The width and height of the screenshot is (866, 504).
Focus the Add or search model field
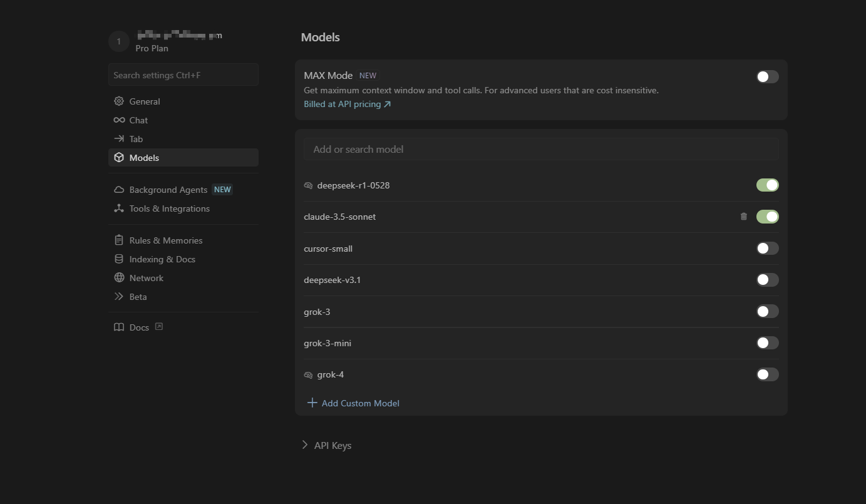click(x=541, y=149)
